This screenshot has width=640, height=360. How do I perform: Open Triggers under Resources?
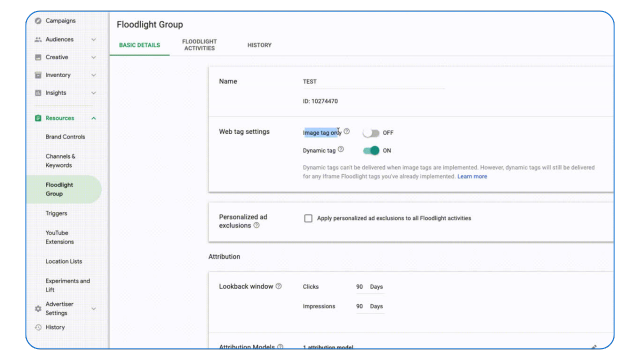point(56,213)
